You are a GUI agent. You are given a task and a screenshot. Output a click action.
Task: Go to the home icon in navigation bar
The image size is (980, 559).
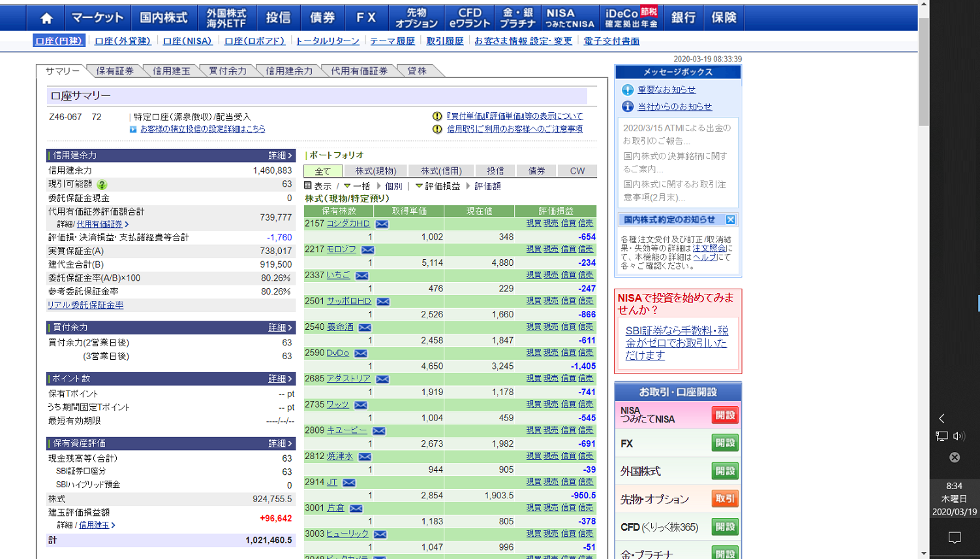[46, 18]
